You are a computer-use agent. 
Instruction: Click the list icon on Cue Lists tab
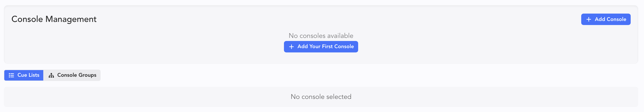(x=11, y=75)
